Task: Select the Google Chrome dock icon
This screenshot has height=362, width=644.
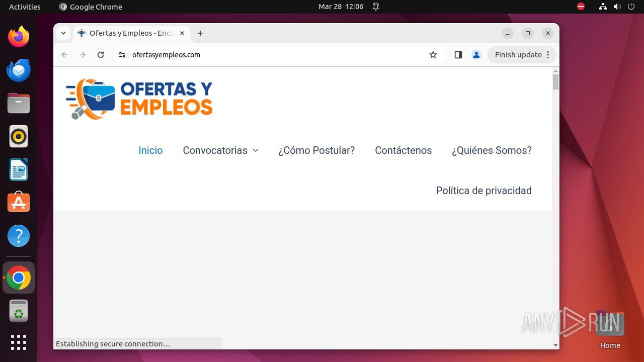Action: click(x=19, y=278)
